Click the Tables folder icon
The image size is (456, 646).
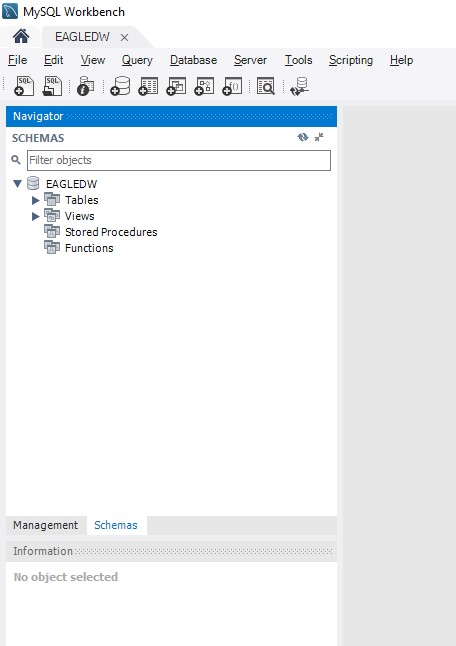coord(52,200)
